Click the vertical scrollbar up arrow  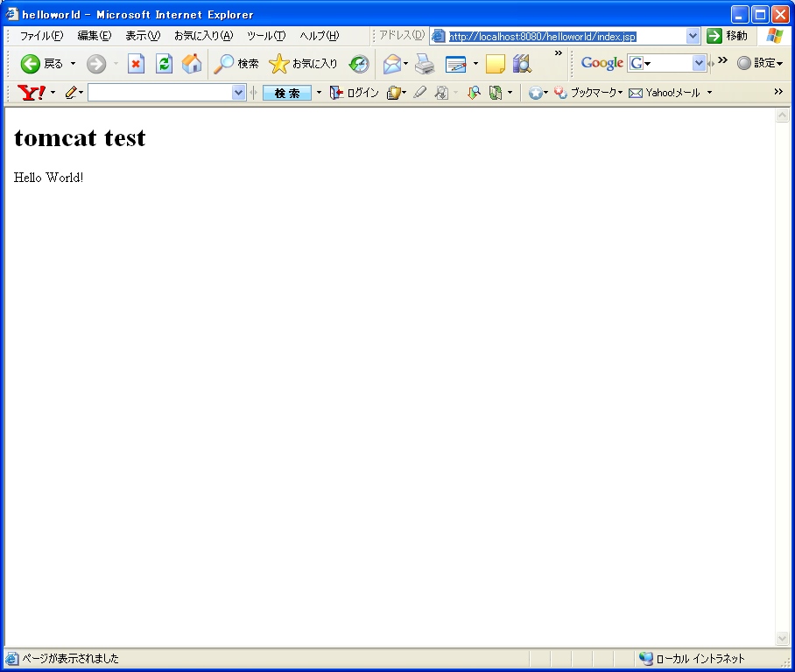click(x=783, y=115)
